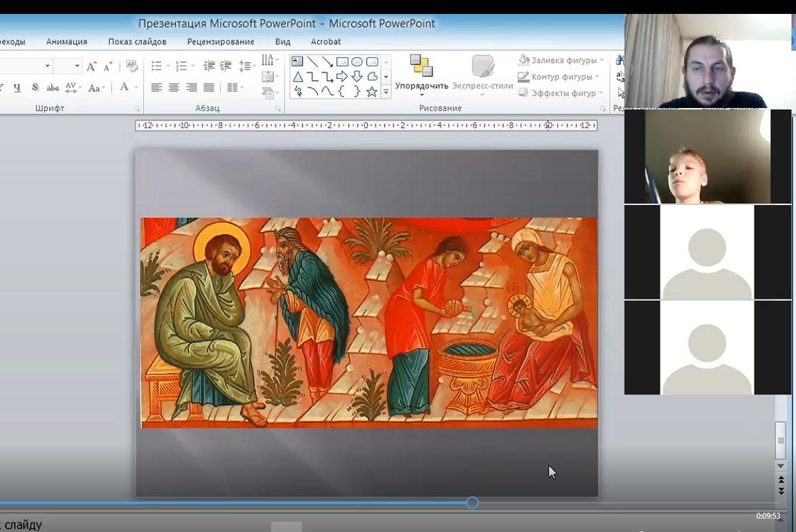796x532 pixels.
Task: Select the icon painting image on the slide
Action: pos(369,322)
